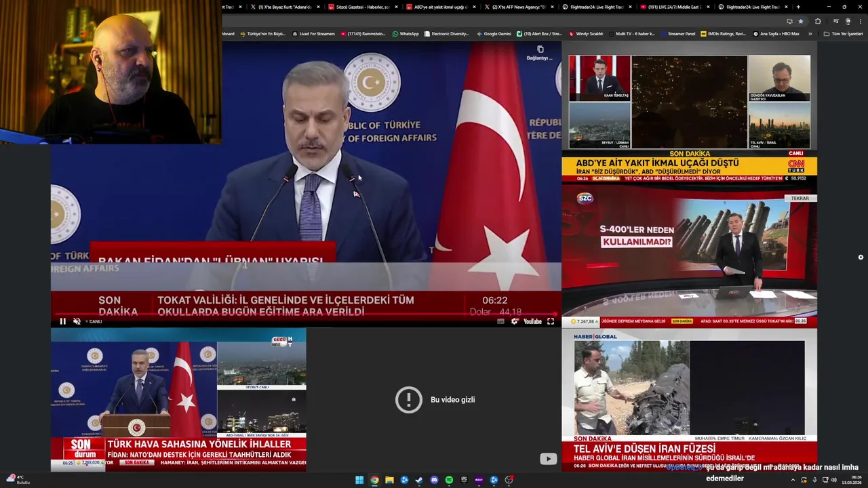
Task: Open the IMDb: Ratings bookmark
Action: (723, 33)
